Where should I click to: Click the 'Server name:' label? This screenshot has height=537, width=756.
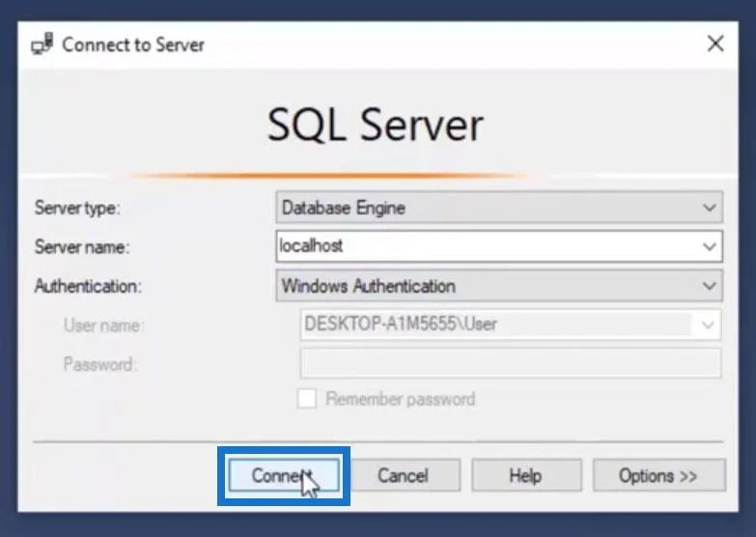pos(82,247)
